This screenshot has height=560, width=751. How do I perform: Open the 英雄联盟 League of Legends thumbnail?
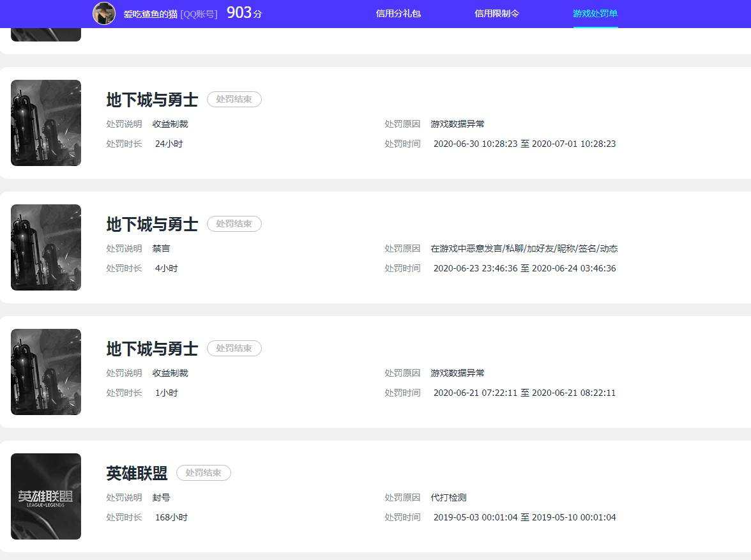[x=46, y=496]
